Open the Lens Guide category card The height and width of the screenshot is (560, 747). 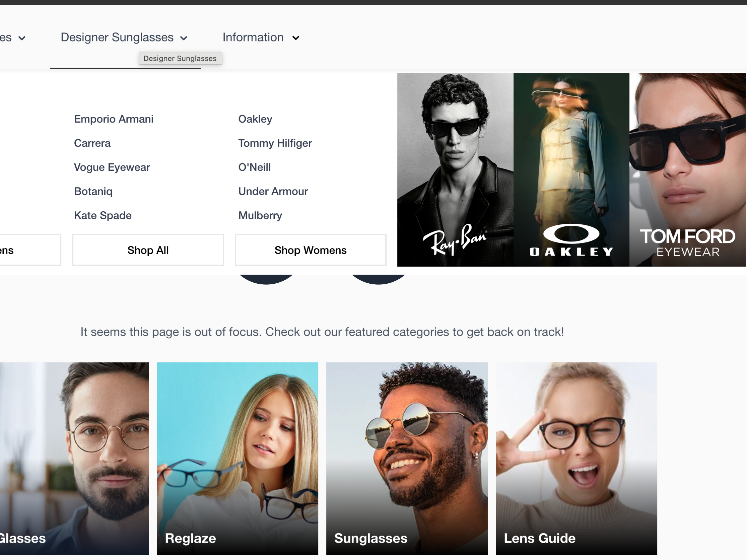point(576,459)
